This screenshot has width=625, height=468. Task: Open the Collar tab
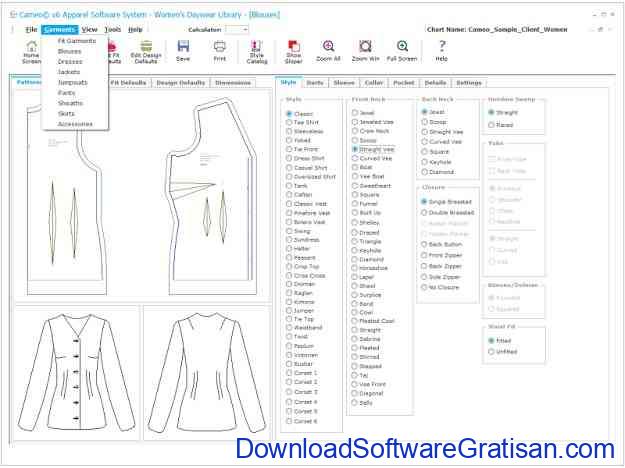pyautogui.click(x=374, y=83)
